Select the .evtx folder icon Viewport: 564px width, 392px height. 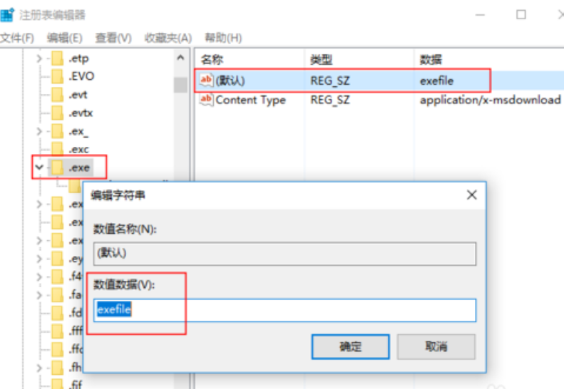[58, 113]
